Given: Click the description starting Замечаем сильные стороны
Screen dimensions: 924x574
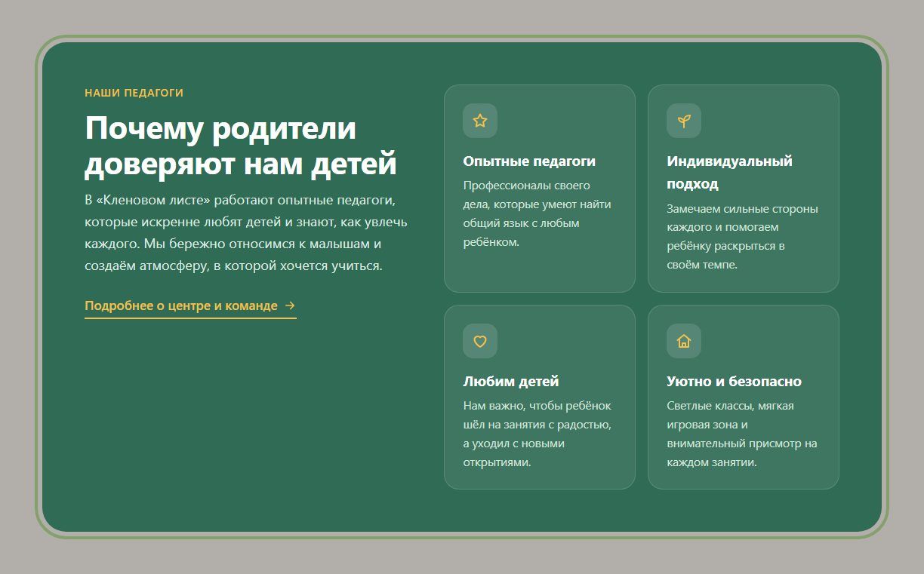Looking at the screenshot, I should [x=743, y=237].
